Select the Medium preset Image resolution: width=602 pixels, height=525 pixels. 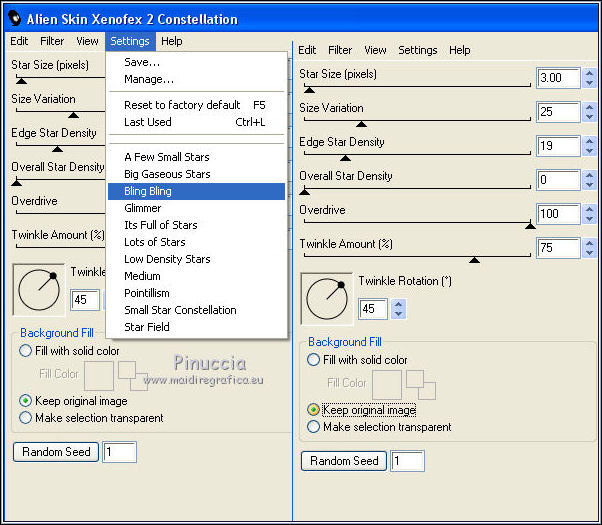pyautogui.click(x=197, y=276)
